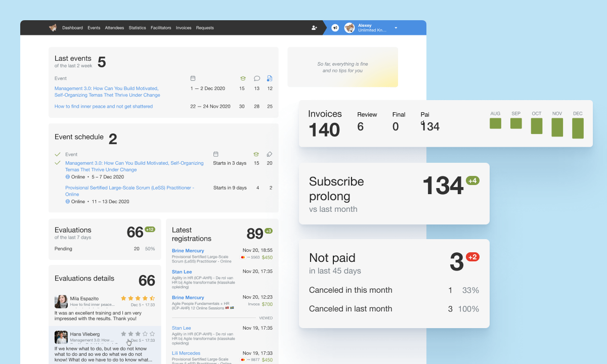
Task: Switch to the Facilitators section in the navbar
Action: 161,28
